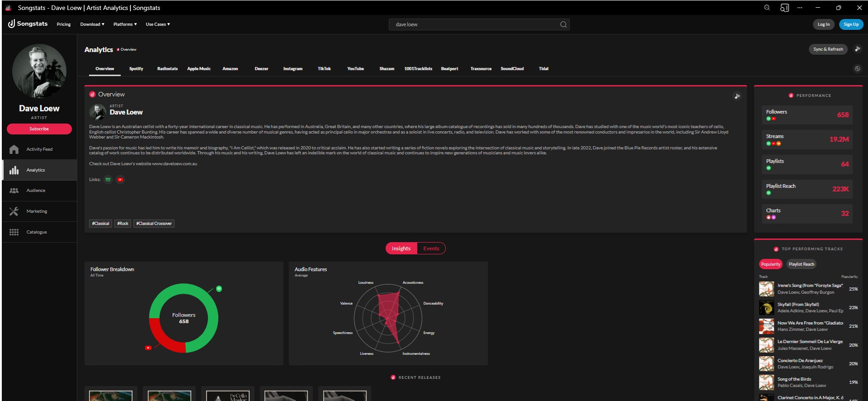Open the Charts performance card
The image size is (868, 401).
807,214
